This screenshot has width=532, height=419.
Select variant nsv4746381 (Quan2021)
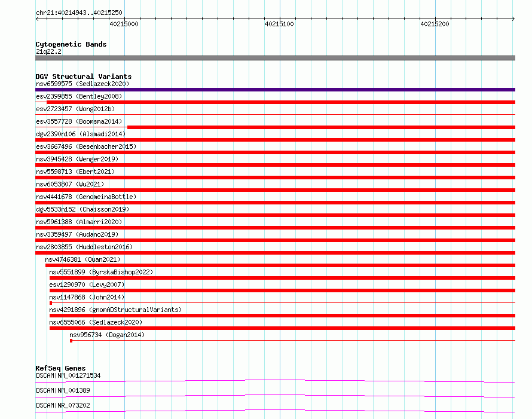82,259
